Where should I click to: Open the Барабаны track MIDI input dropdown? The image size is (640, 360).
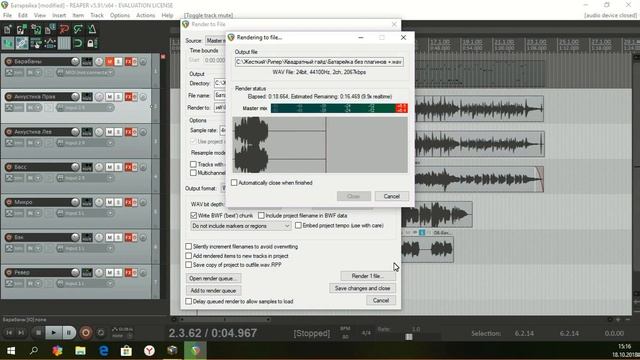coord(85,73)
